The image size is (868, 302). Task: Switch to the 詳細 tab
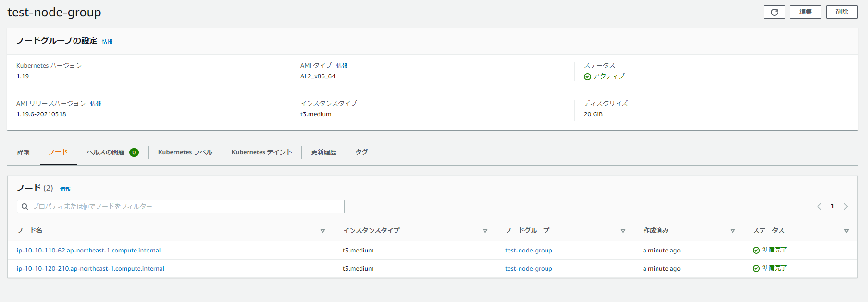24,152
